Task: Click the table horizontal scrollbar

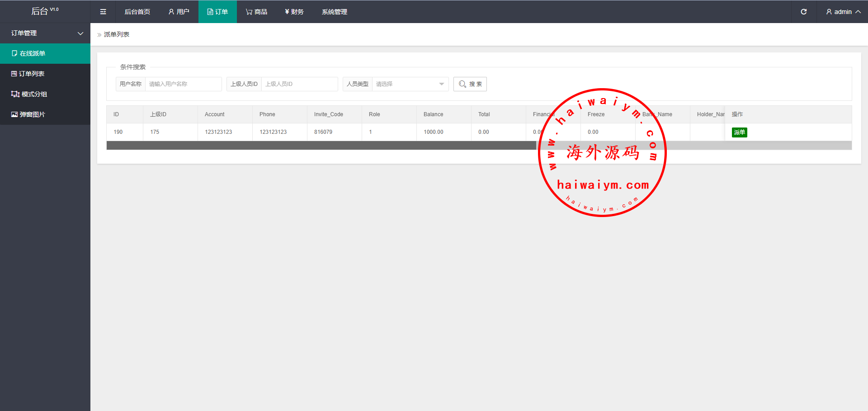Action: point(321,146)
